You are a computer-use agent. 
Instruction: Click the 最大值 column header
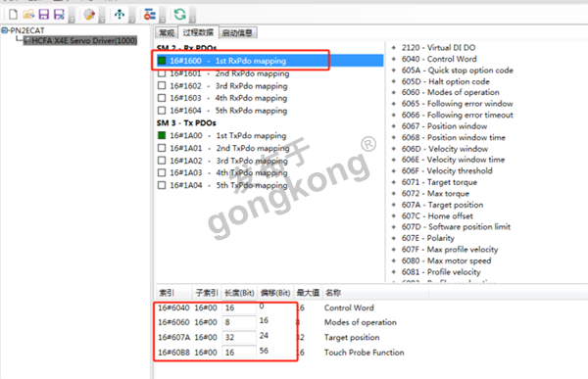click(x=308, y=293)
